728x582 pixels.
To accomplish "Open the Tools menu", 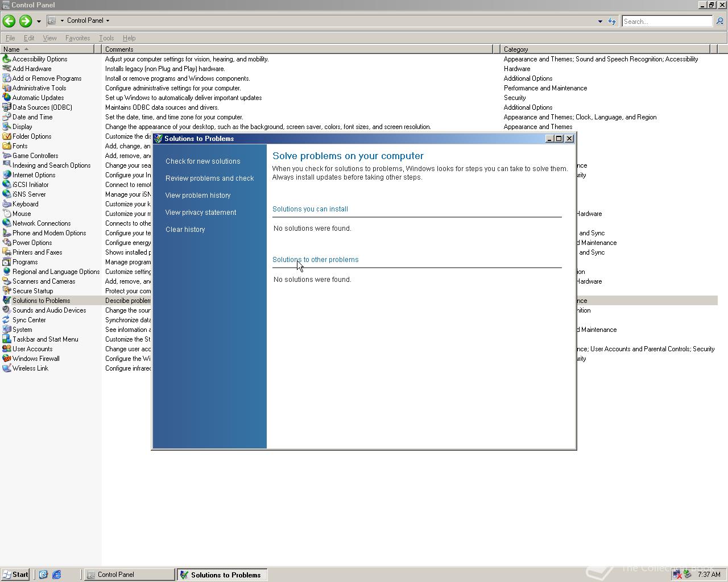I will tap(106, 38).
